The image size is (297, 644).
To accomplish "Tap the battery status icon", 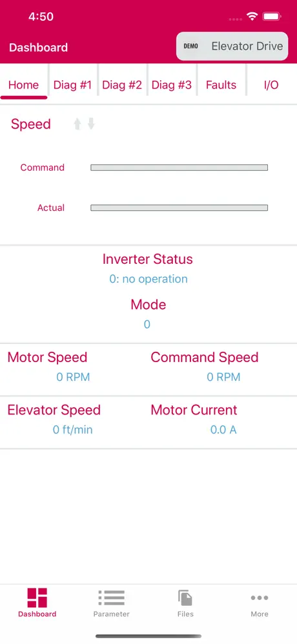I will tap(272, 17).
